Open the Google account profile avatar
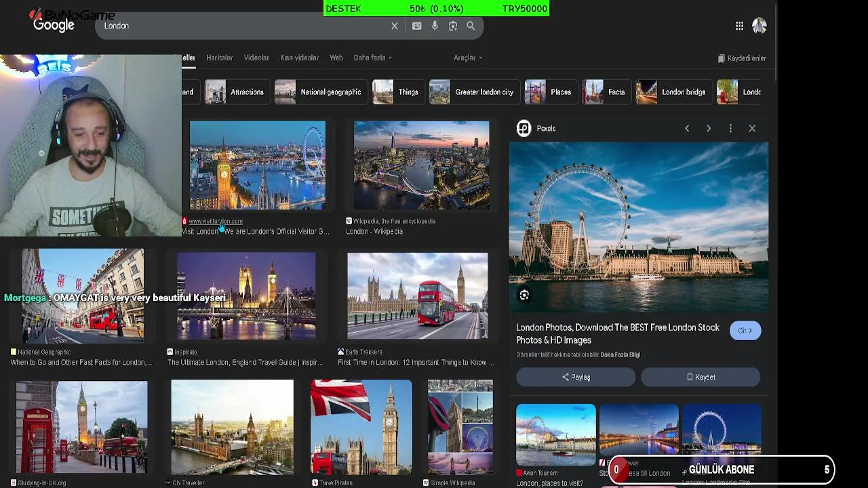 coord(759,26)
